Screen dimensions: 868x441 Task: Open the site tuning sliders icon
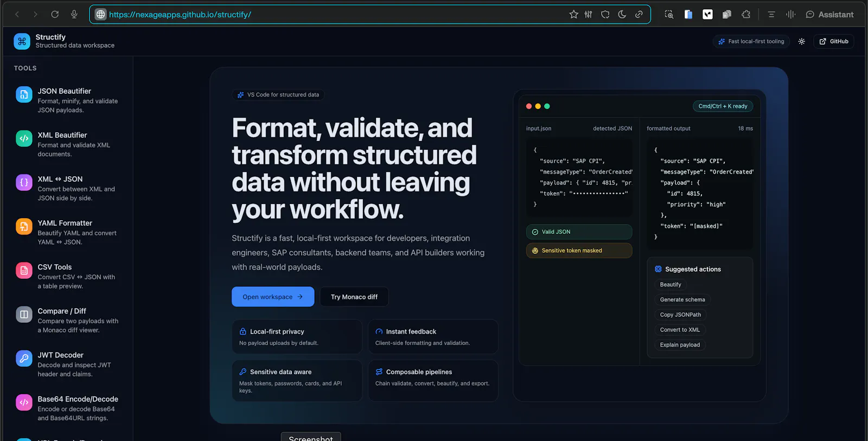(589, 15)
